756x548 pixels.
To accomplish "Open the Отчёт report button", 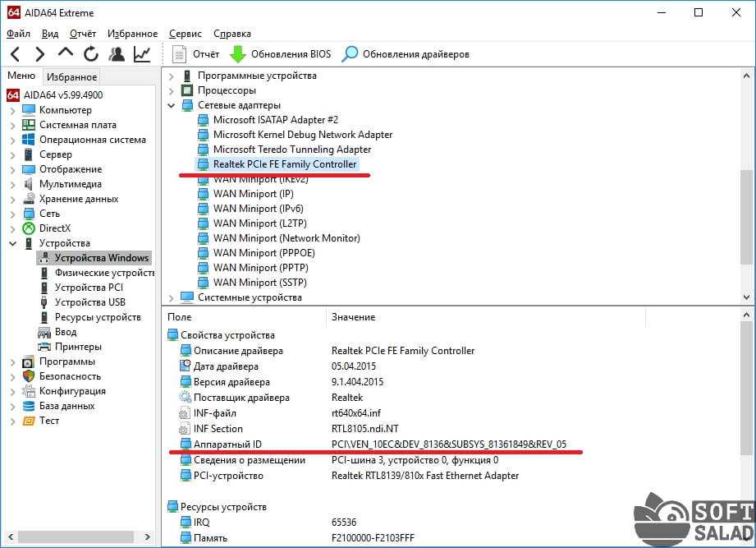I will pyautogui.click(x=195, y=54).
